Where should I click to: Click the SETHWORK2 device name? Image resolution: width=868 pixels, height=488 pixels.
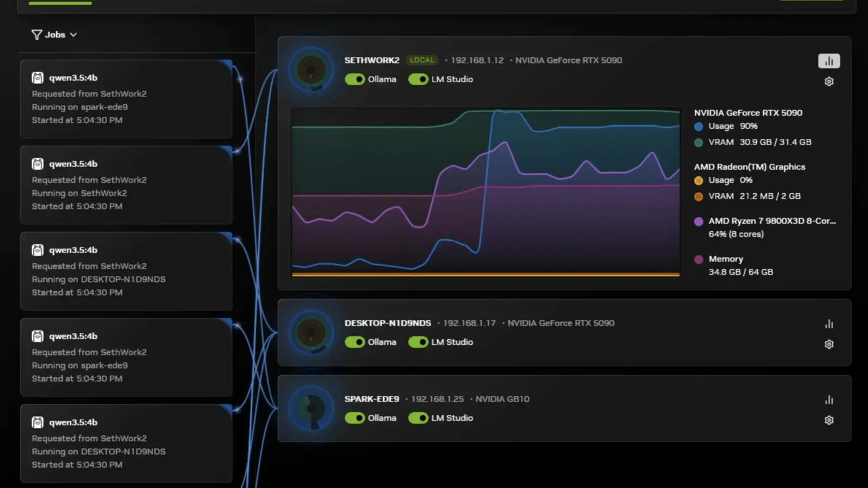pos(372,60)
